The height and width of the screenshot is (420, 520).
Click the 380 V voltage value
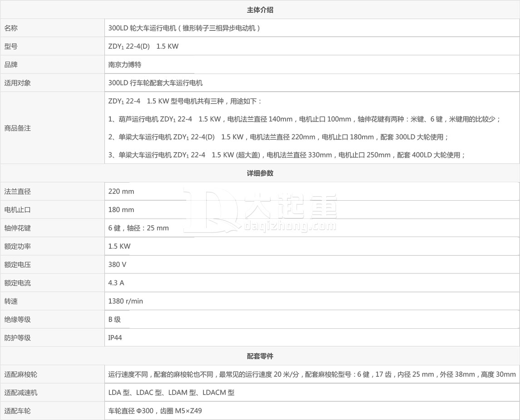tap(117, 265)
